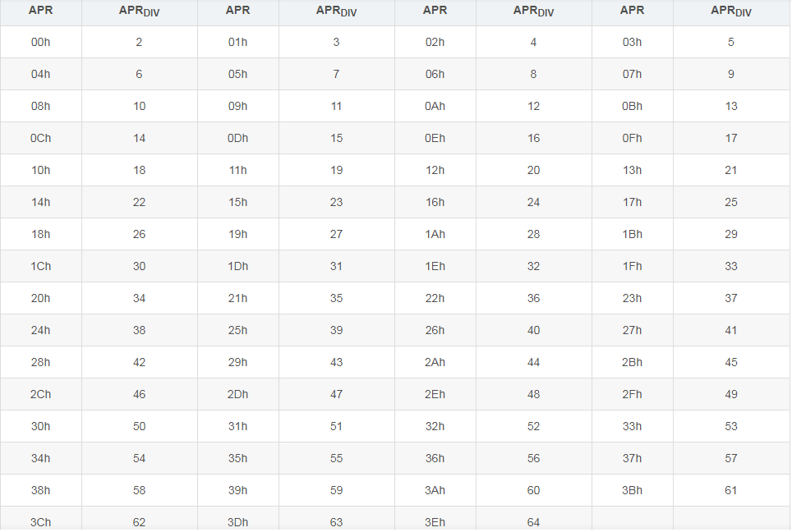Click the 1Fh register value cell
Image resolution: width=792 pixels, height=532 pixels.
[632, 266]
